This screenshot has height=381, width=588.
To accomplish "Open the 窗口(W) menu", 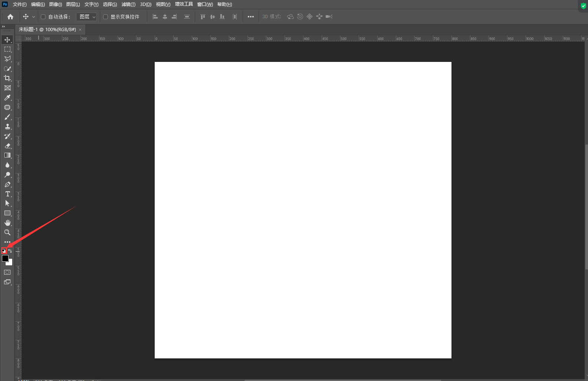I will 205,4.
